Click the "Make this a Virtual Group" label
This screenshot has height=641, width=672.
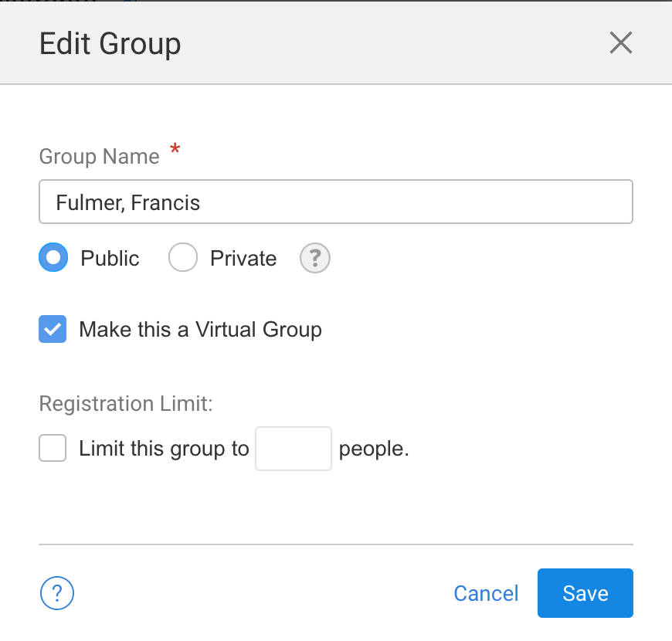pyautogui.click(x=200, y=330)
